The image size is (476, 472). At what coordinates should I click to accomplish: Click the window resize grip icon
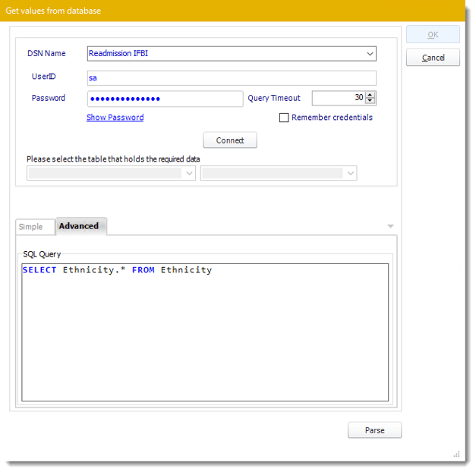(456, 454)
